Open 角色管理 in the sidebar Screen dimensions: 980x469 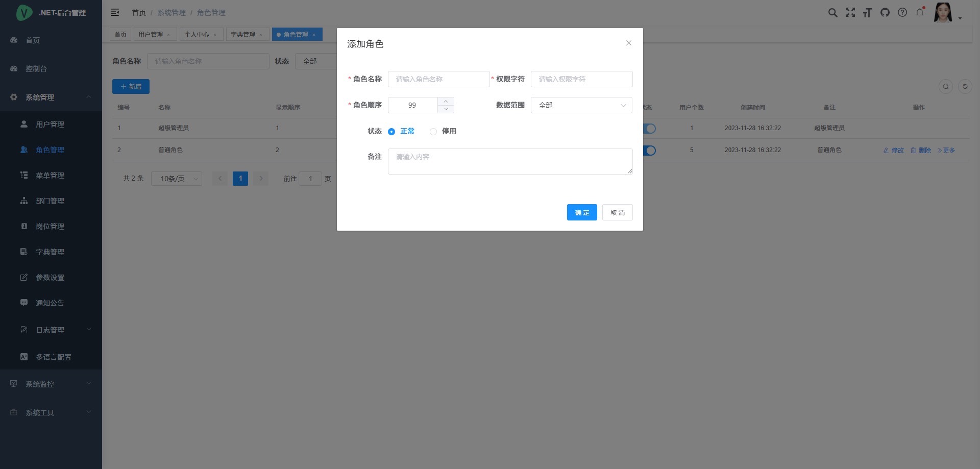51,150
